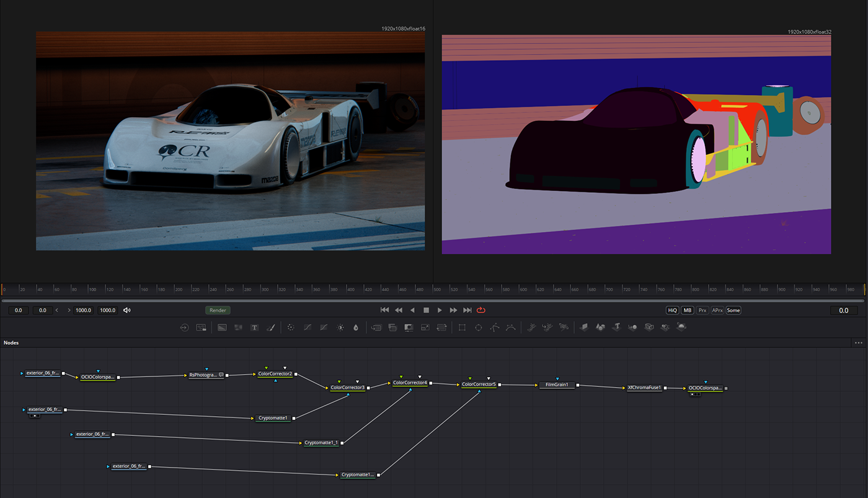This screenshot has height=498, width=868.
Task: Toggle loop playback mode
Action: click(x=481, y=310)
